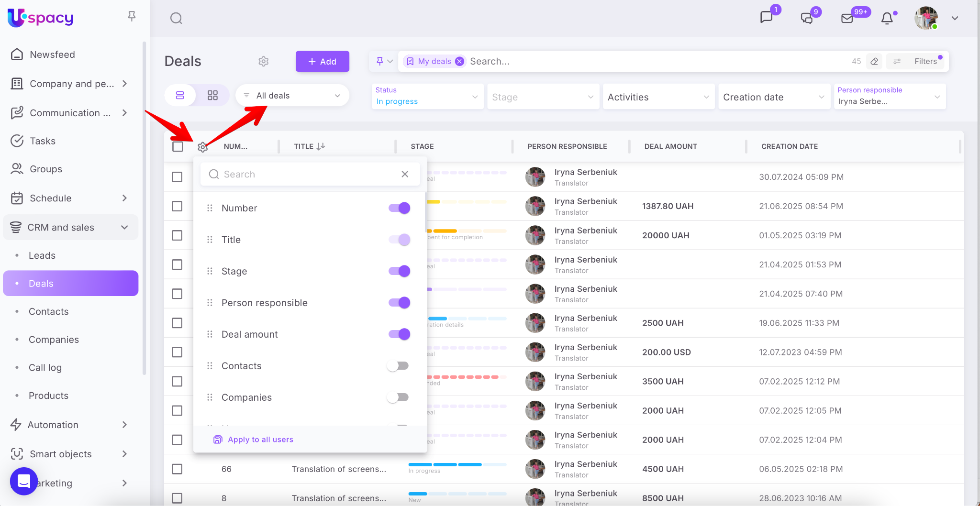This screenshot has height=506, width=980.
Task: Open the email inbox icon with 99+ badge
Action: click(x=847, y=18)
